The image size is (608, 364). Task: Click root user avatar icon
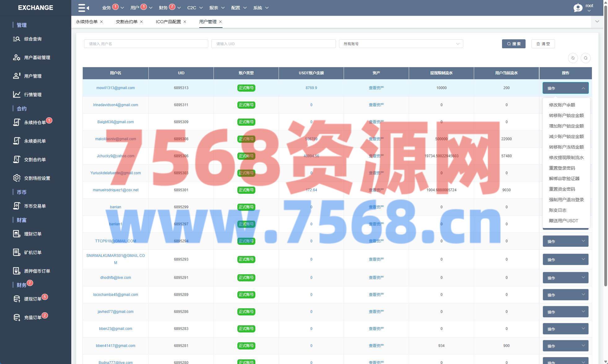coord(578,8)
